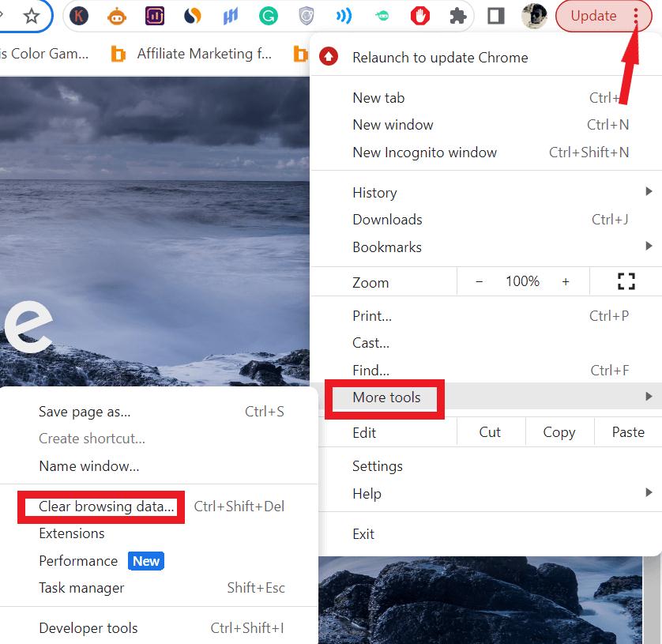Open a New tab from the menu
Screen dimensions: 662x644
point(486,97)
